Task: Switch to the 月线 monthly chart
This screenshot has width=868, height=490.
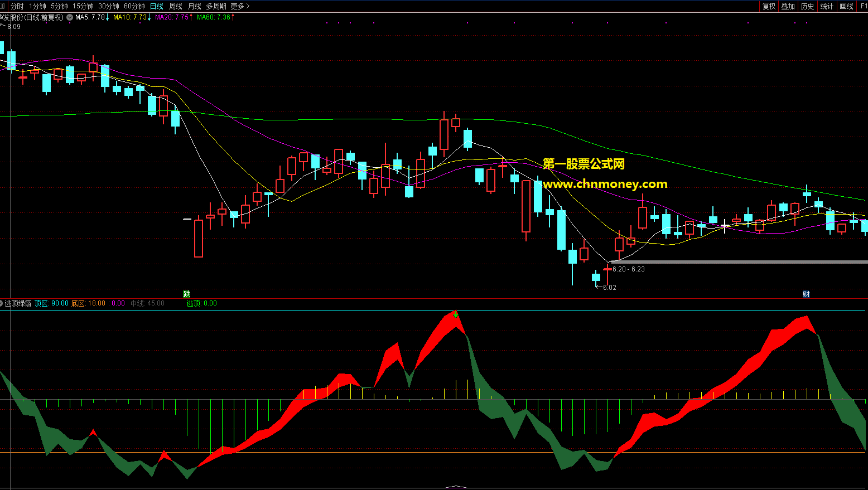Action: click(195, 6)
